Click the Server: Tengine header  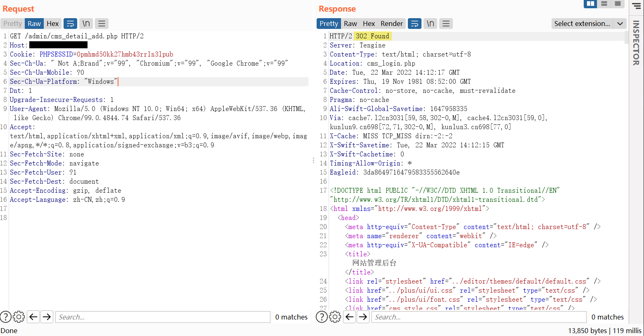358,45
